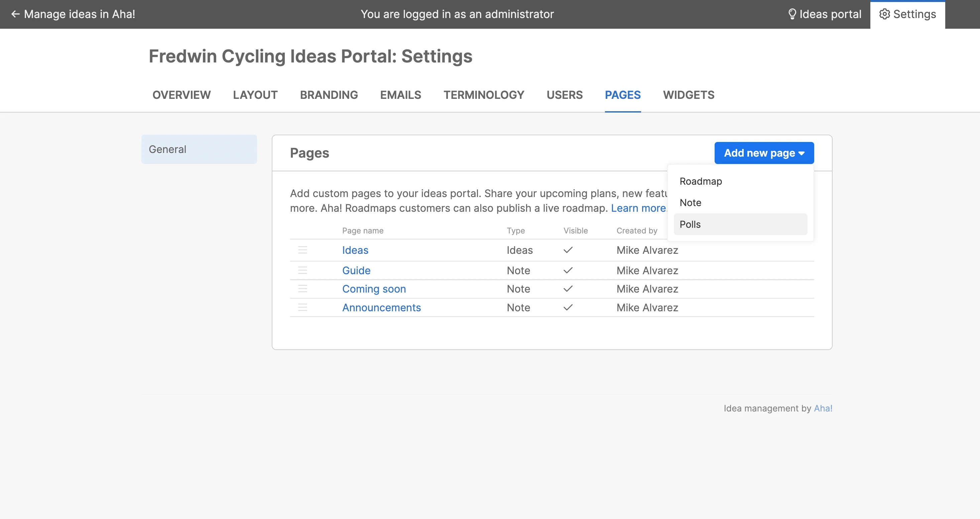Open the Widgets tab
Screen dimensions: 980x519
coord(688,95)
